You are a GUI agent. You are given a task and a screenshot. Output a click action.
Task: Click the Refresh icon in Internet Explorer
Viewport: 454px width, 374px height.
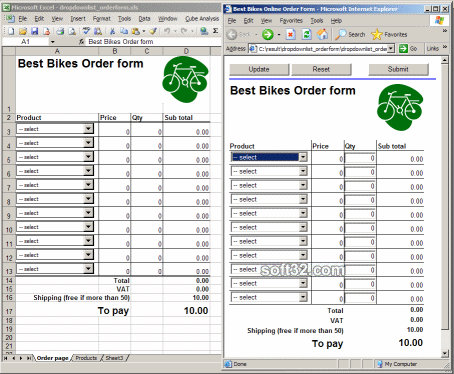coord(306,34)
